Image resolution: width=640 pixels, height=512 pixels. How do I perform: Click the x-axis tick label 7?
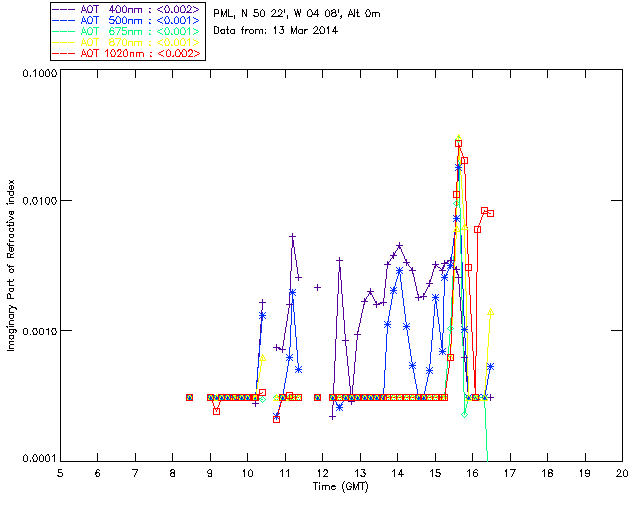pos(135,473)
